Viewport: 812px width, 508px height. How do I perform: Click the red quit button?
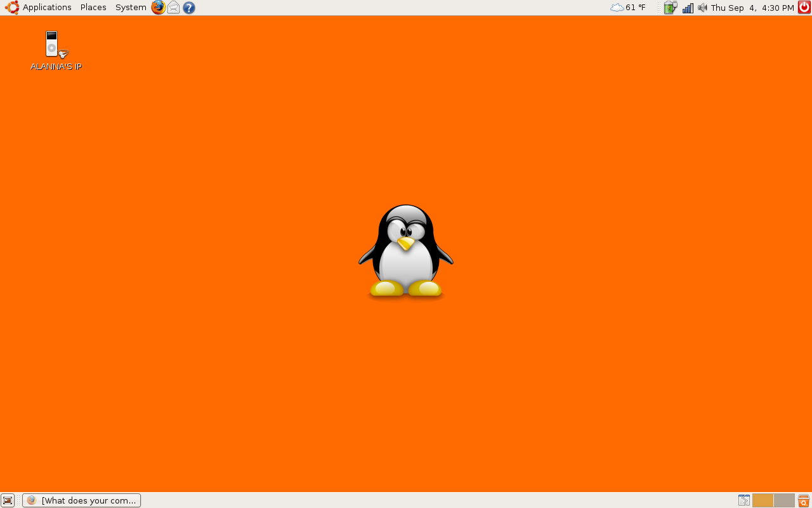pyautogui.click(x=804, y=7)
